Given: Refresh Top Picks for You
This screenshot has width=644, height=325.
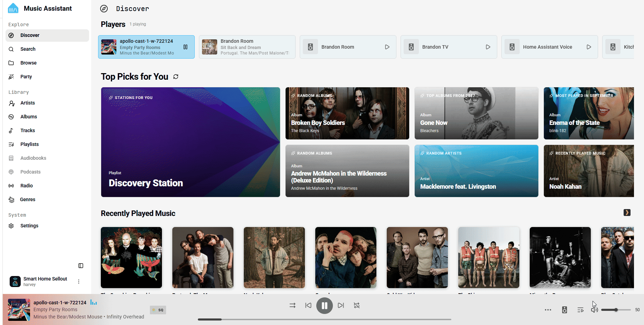Looking at the screenshot, I should (x=176, y=77).
